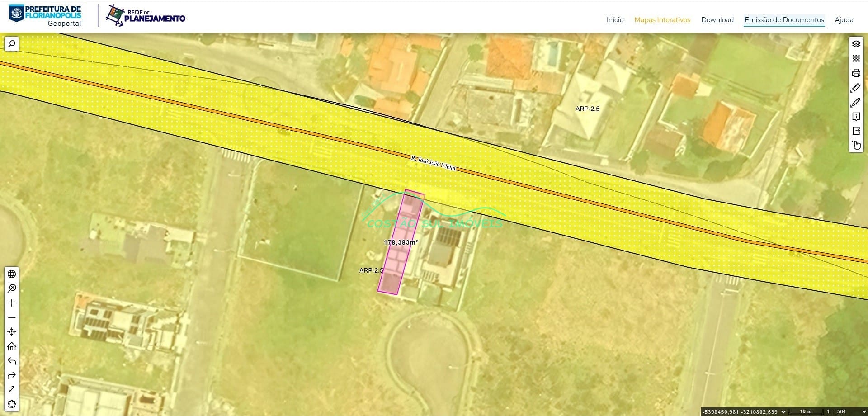Expand the coordinate system dropdown
868x416 pixels.
[x=783, y=411]
